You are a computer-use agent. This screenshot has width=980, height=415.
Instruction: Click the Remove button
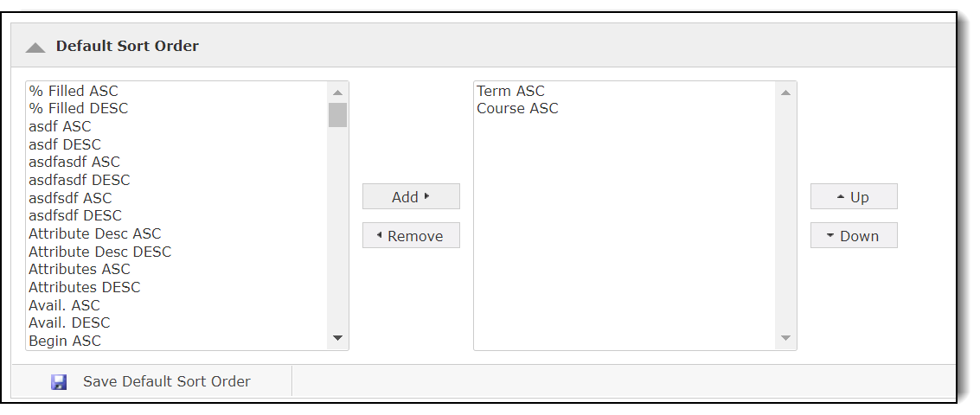coord(411,236)
